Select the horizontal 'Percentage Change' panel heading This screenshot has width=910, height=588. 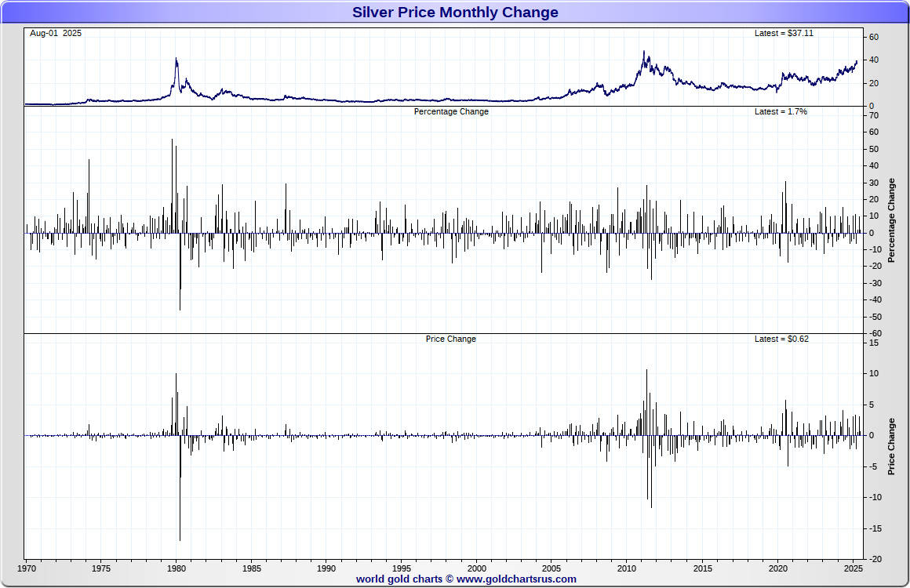(451, 112)
